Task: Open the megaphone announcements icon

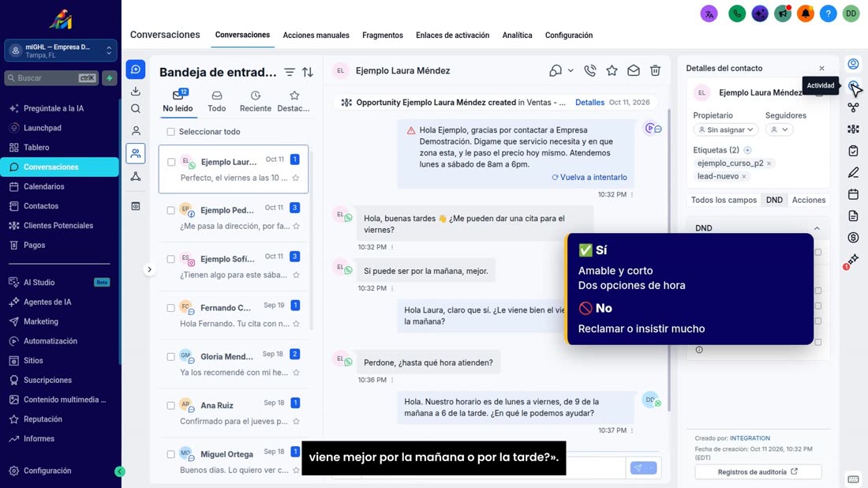Action: click(783, 13)
